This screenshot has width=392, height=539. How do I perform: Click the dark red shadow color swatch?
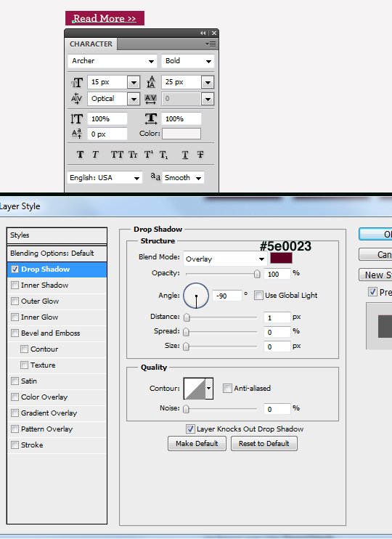click(281, 258)
